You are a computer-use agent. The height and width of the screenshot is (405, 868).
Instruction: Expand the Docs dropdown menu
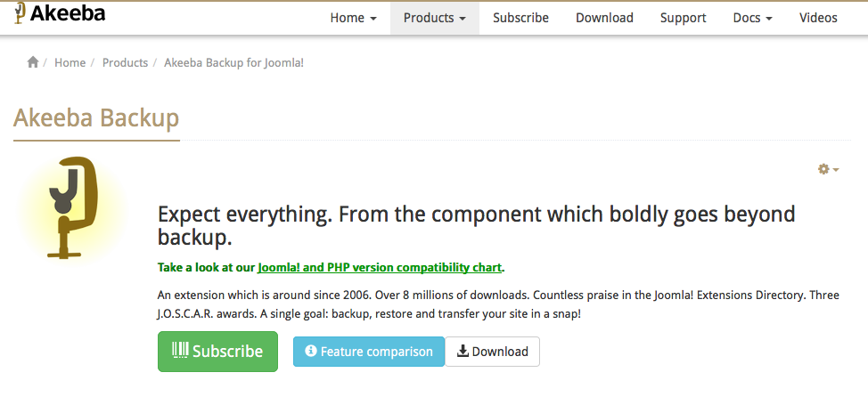[752, 18]
